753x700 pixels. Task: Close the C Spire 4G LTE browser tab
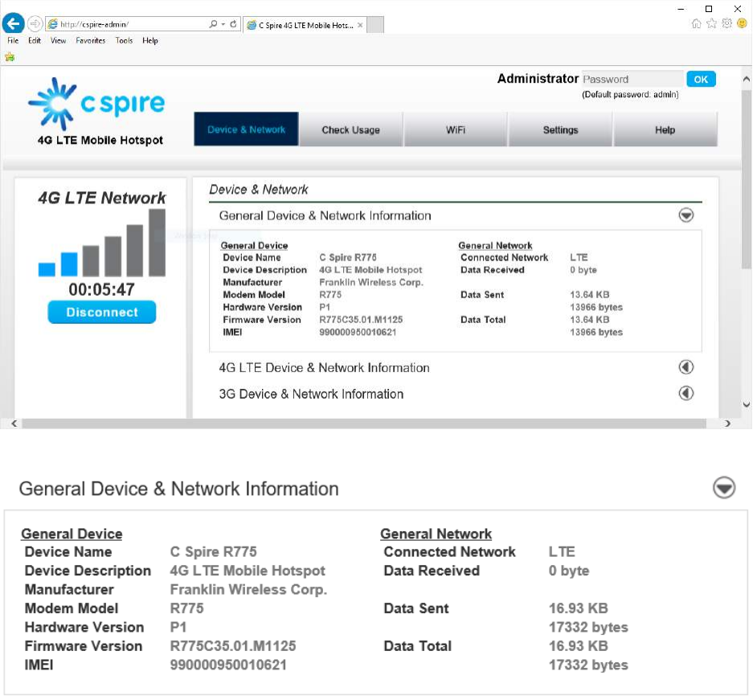coord(360,25)
